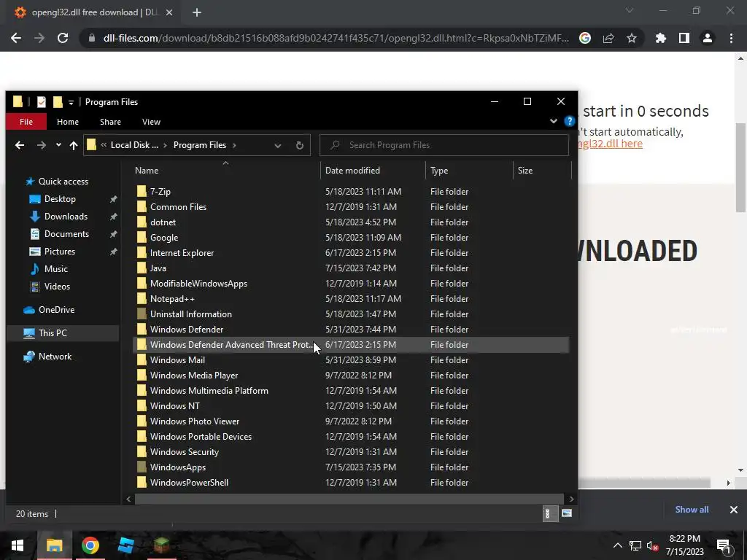Open Downloads in navigation pane
Image resolution: width=747 pixels, height=560 pixels.
(x=66, y=217)
